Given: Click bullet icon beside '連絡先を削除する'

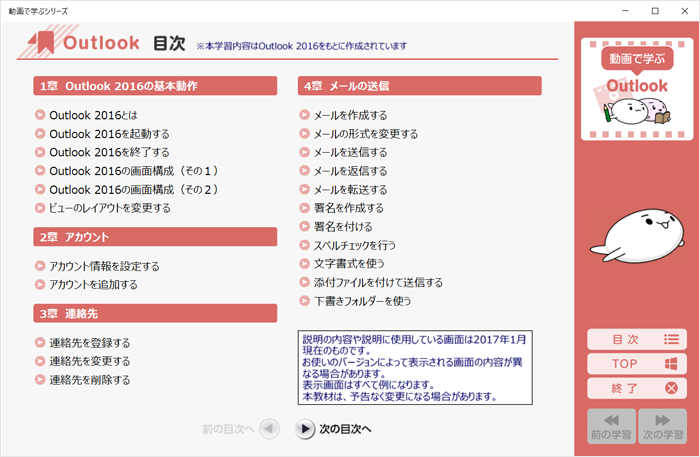Looking at the screenshot, I should tap(40, 379).
